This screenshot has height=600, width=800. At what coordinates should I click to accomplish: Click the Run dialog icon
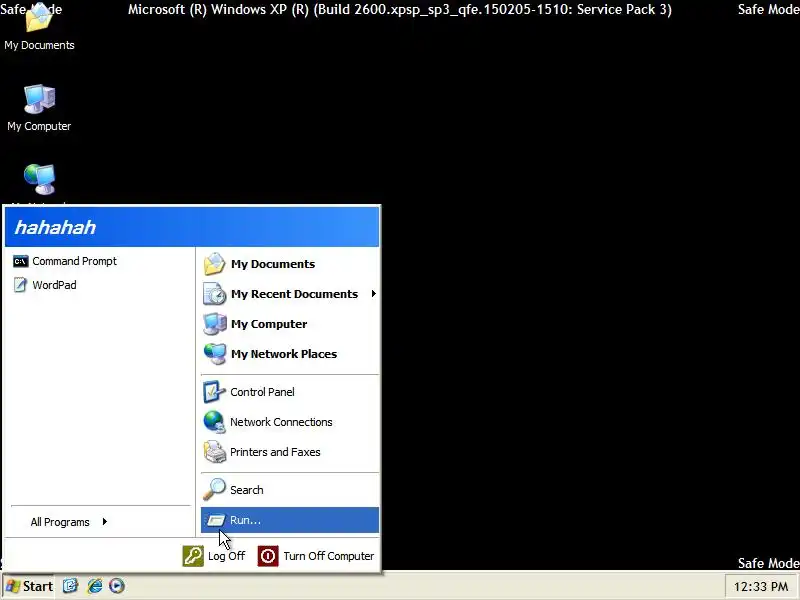(216, 520)
